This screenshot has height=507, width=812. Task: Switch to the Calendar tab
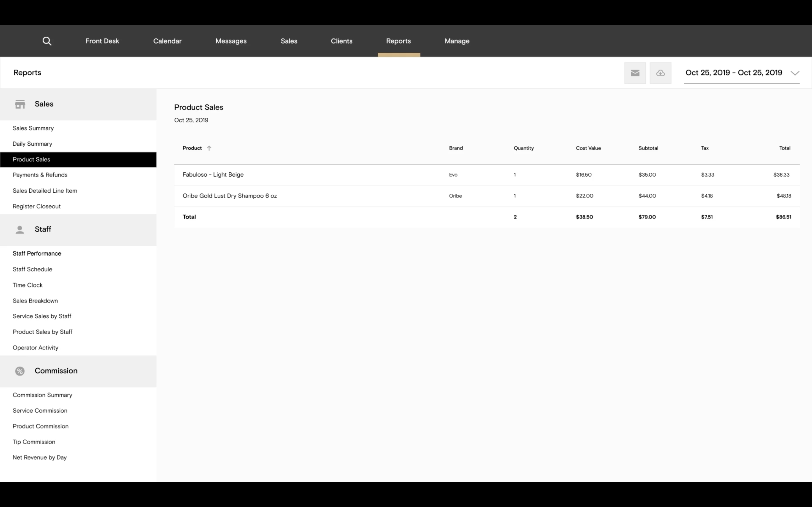click(167, 41)
